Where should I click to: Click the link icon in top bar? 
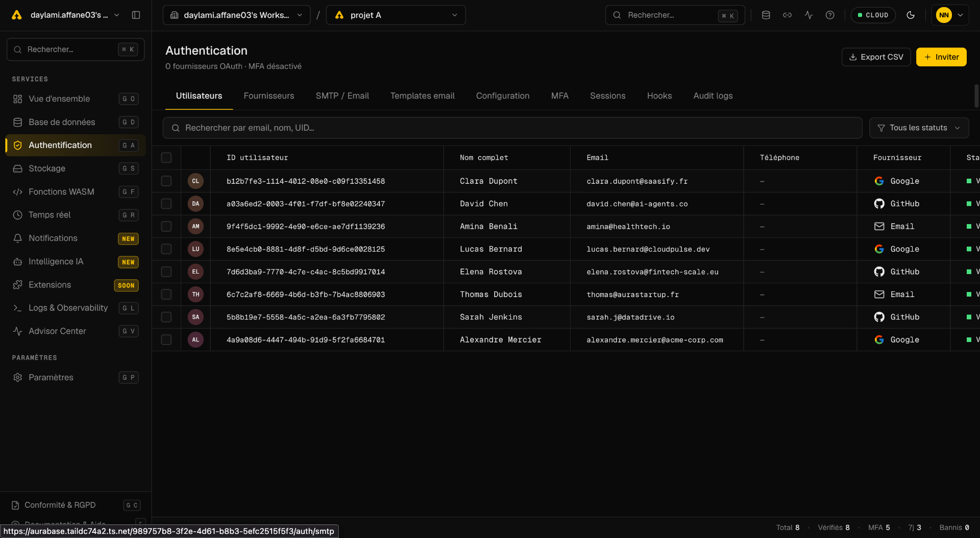(787, 15)
